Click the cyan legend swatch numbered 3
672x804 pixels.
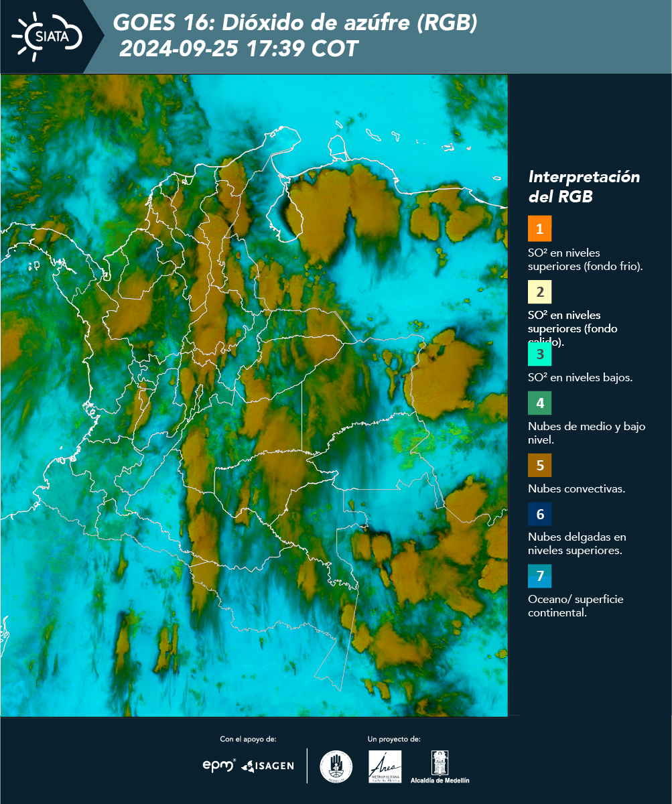[539, 354]
